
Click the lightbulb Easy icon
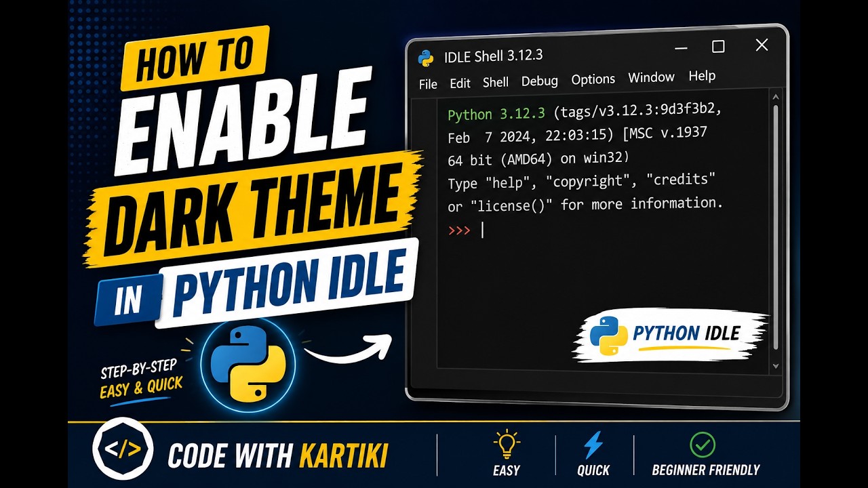click(x=506, y=444)
